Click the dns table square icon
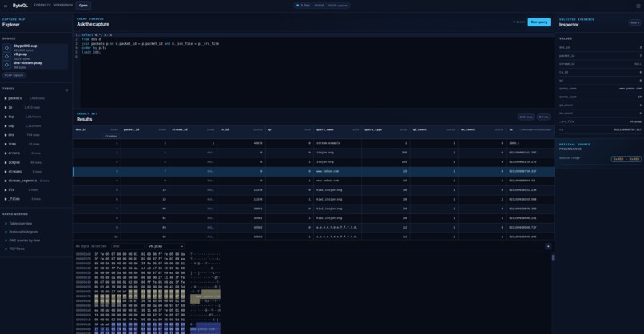644x334 pixels. (6, 135)
